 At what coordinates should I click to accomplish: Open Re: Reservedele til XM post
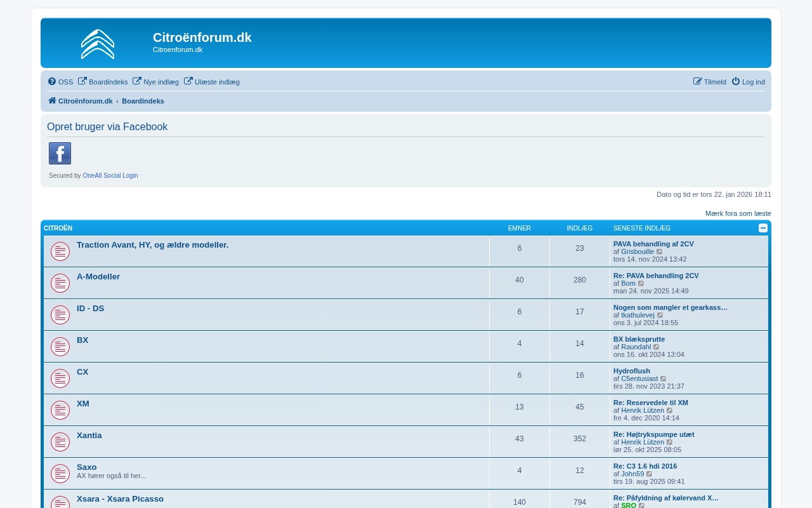pyautogui.click(x=651, y=403)
